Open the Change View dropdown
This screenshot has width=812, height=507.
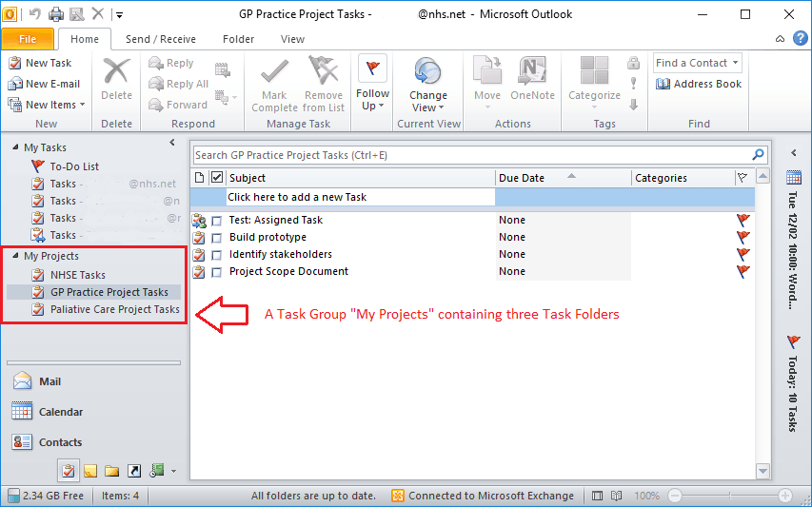click(428, 85)
